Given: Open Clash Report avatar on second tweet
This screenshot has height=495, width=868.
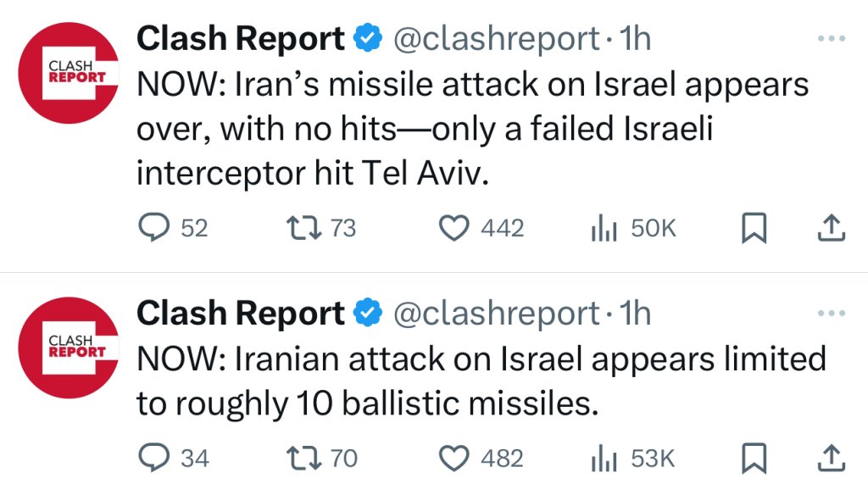Looking at the screenshot, I should (69, 348).
